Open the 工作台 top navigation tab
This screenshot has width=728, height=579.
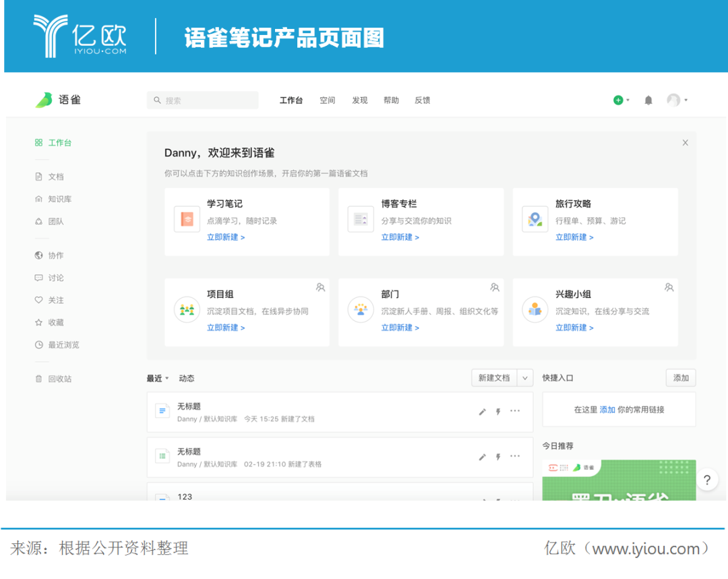point(291,100)
